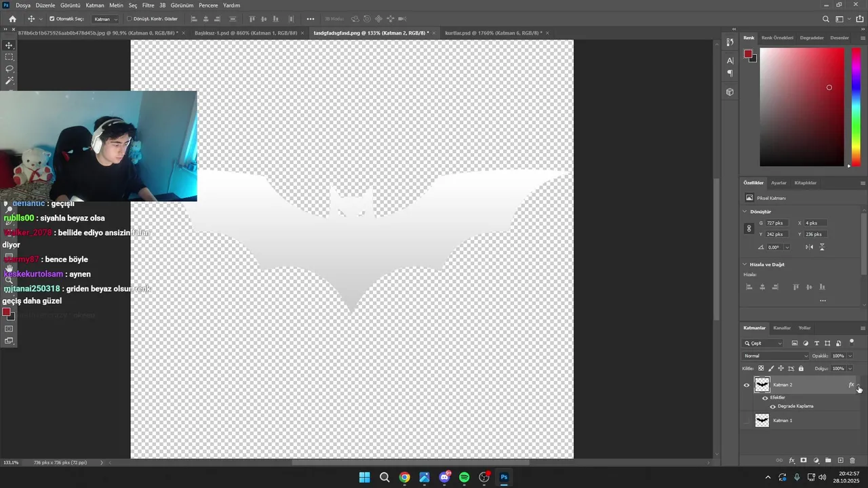Click align bottom edges in Properties panel
Viewport: 868px width, 488px height.
tap(822, 287)
